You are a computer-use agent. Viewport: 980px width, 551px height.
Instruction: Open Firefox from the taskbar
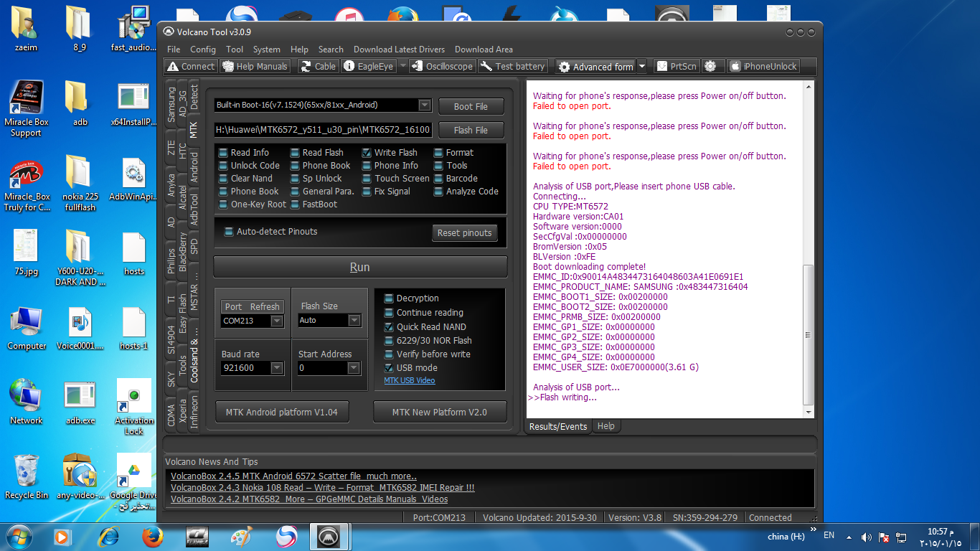point(152,536)
